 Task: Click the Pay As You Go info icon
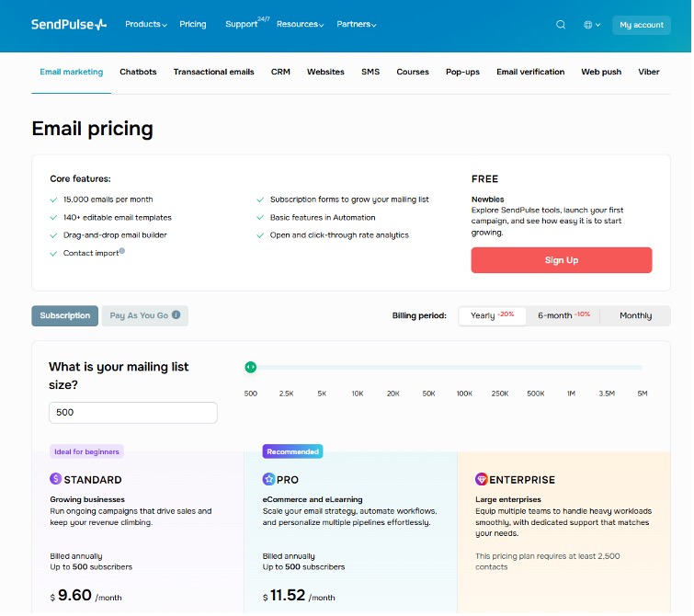point(176,315)
